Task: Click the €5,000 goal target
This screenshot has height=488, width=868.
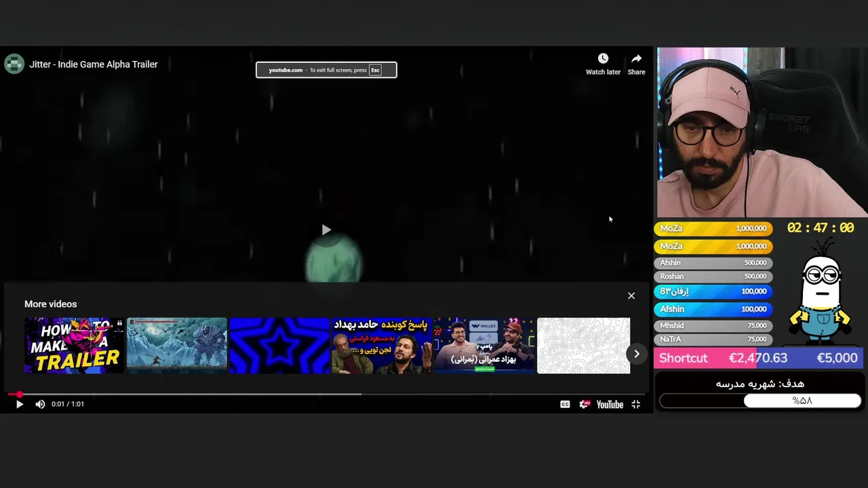Action: pos(837,358)
